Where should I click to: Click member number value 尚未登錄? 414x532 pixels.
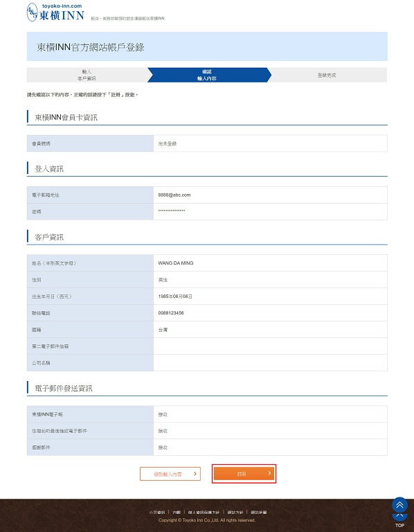pyautogui.click(x=168, y=144)
